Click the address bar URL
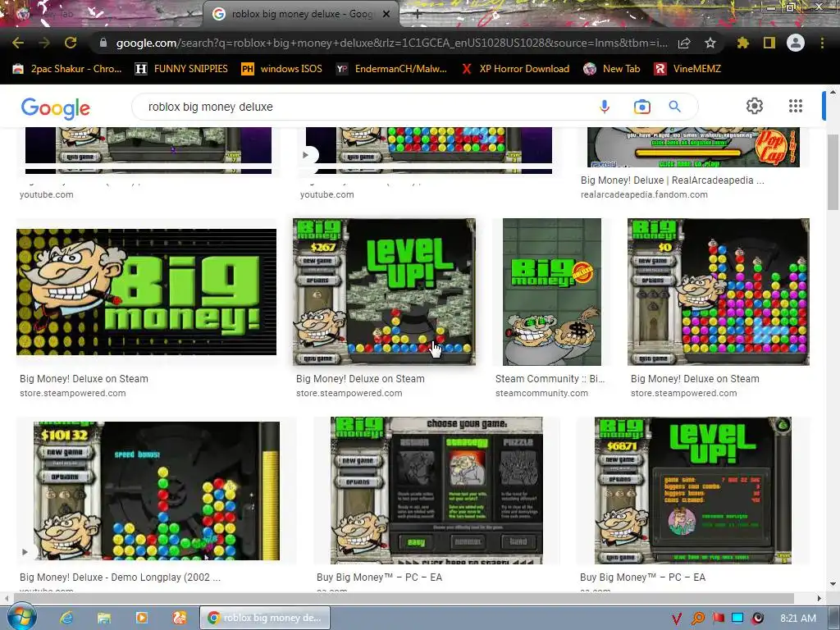 point(391,43)
